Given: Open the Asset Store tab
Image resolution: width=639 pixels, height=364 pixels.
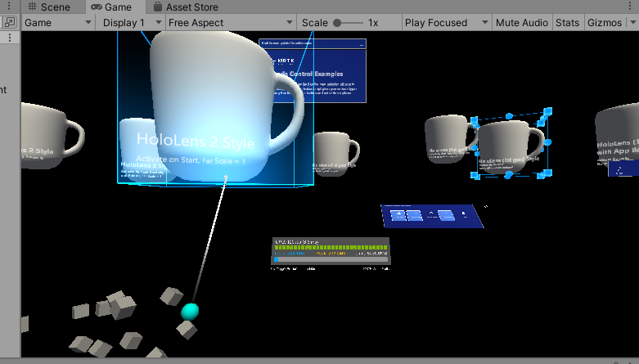Looking at the screenshot, I should (186, 7).
